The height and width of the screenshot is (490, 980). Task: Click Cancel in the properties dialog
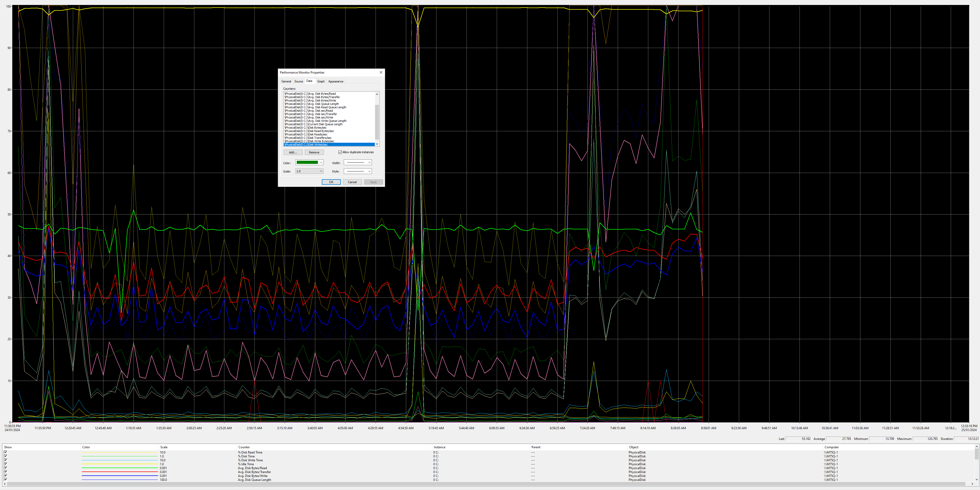coord(352,182)
